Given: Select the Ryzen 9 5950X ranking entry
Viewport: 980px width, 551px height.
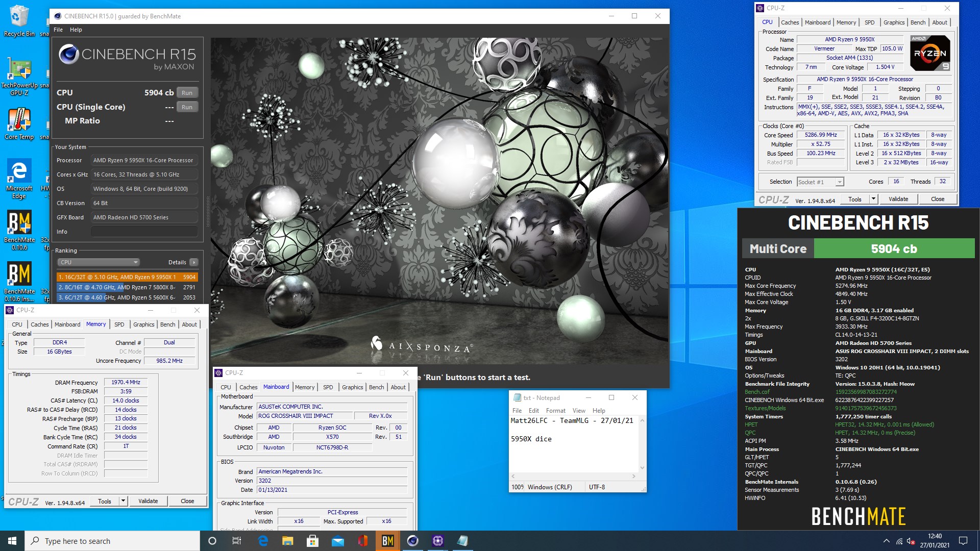Looking at the screenshot, I should pos(127,277).
